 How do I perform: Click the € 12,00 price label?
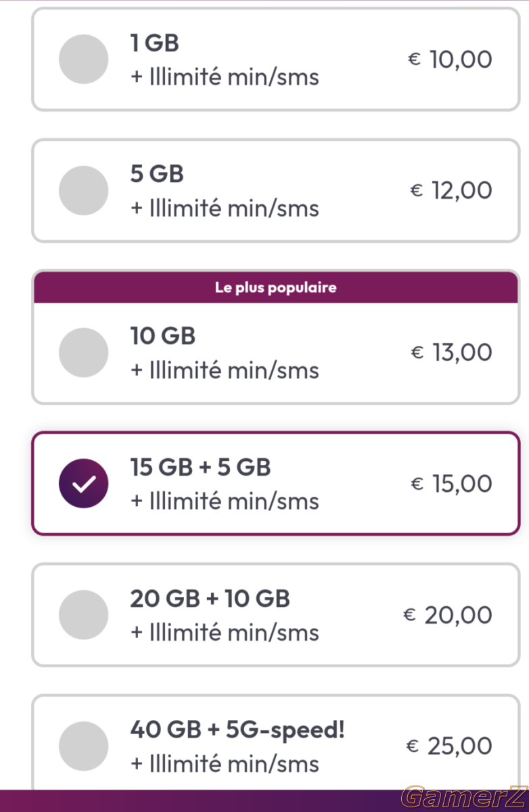451,190
